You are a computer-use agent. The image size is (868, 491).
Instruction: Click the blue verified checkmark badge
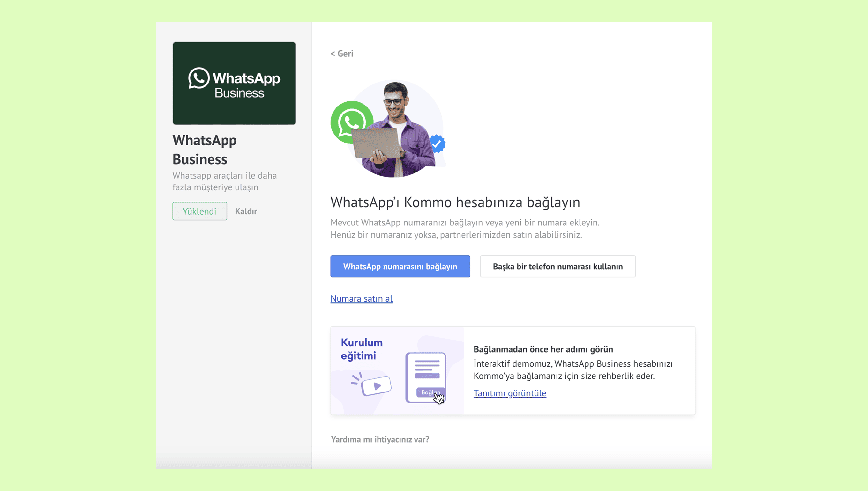(438, 144)
